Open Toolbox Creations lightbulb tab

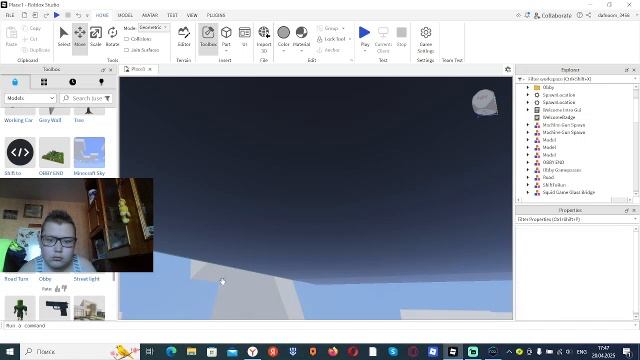coord(101,82)
